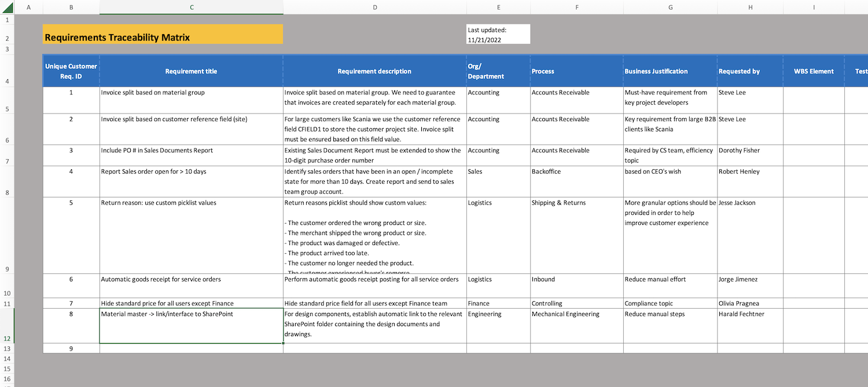Viewport: 868px width, 387px height.
Task: Click the Robert Henley cell
Action: tap(750, 181)
